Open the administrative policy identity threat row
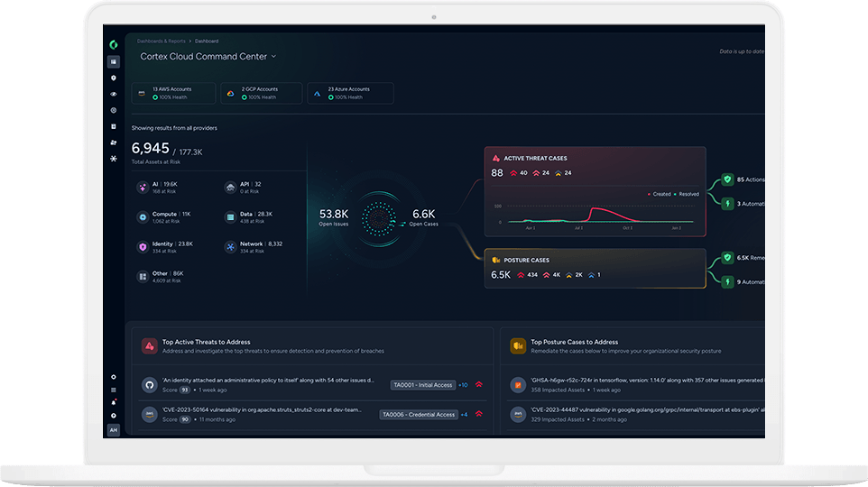The image size is (868, 487). tap(312, 385)
